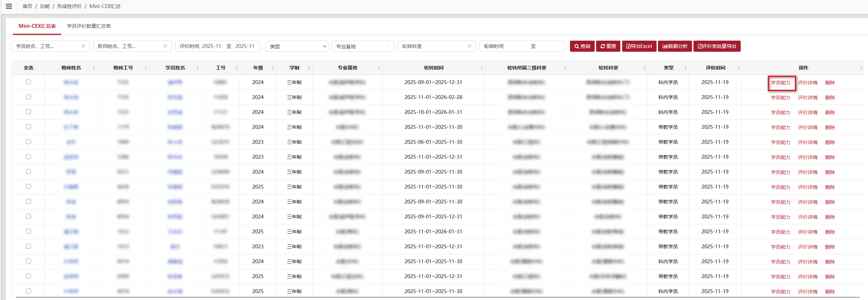The height and width of the screenshot is (300, 868).
Task: Click the 2025-11-01~2026-02-28 rotation time cell
Action: tap(433, 97)
